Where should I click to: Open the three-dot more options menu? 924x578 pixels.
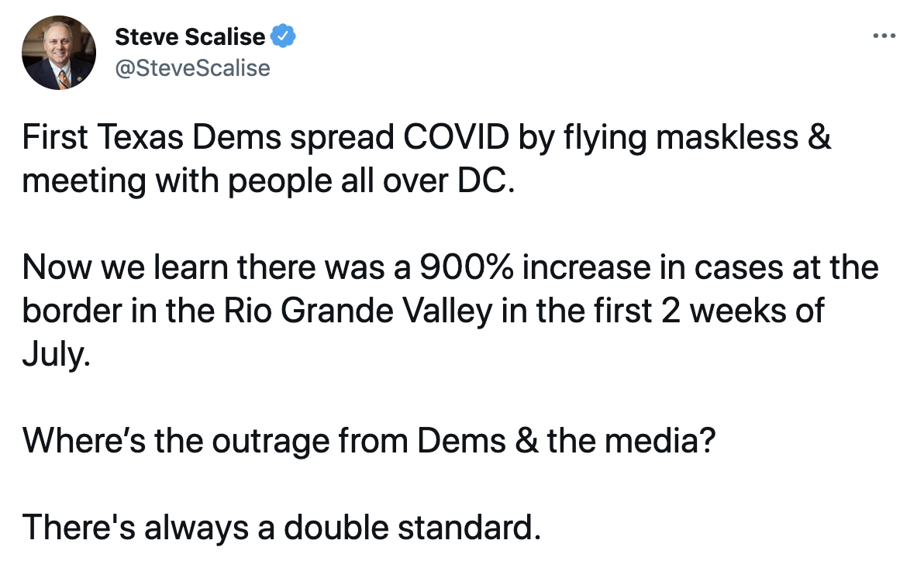(x=884, y=36)
